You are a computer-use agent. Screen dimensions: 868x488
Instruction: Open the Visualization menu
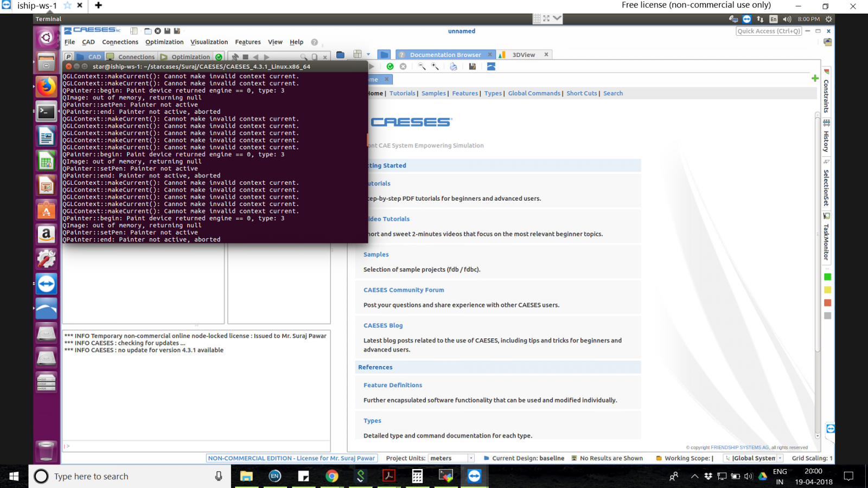(209, 42)
